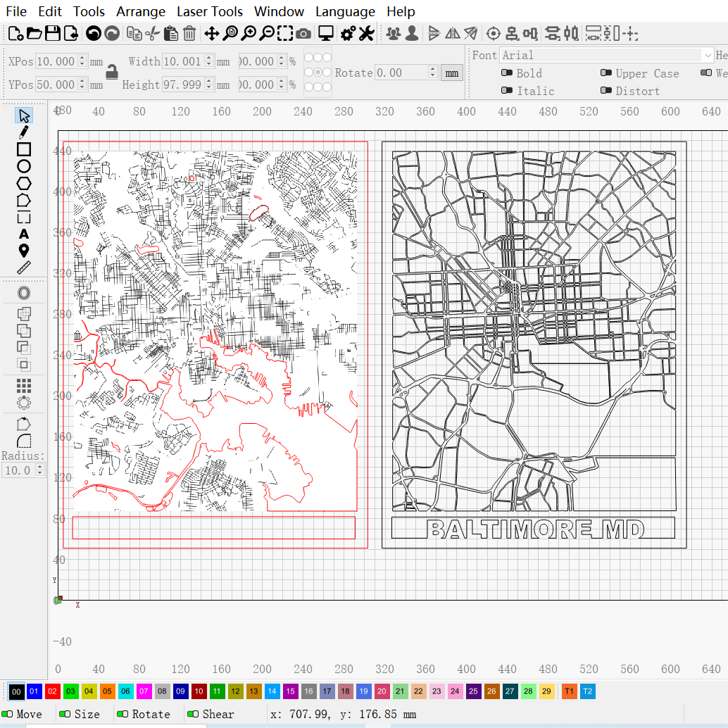Click the Undo icon
The image size is (728, 728).
[92, 32]
